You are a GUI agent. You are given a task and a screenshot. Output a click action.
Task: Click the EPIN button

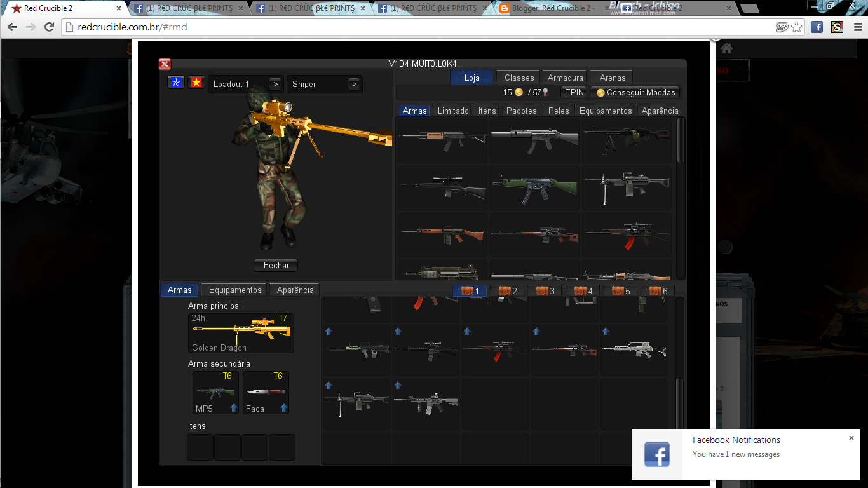(574, 92)
